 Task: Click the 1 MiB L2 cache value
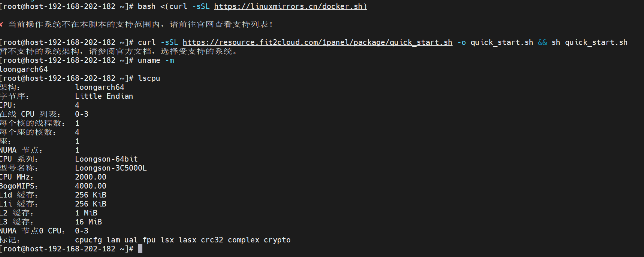tap(86, 213)
